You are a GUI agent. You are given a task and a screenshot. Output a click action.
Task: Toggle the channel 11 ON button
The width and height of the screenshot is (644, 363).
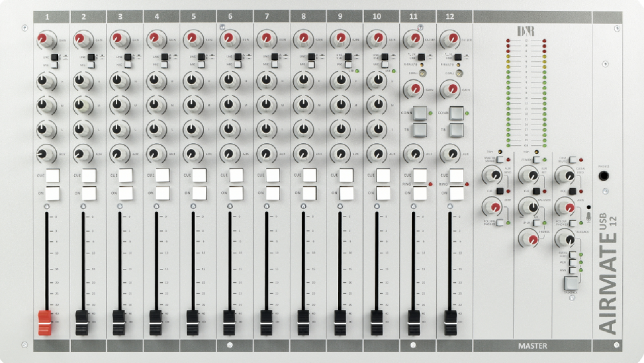pyautogui.click(x=420, y=193)
